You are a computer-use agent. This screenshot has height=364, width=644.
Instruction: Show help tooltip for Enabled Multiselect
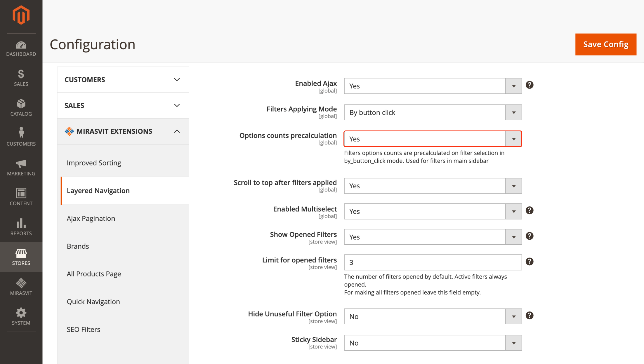(x=530, y=210)
